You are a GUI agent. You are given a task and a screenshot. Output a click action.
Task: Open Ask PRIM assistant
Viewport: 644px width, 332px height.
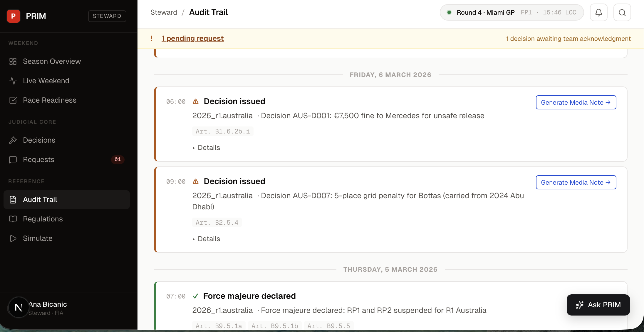coord(598,305)
